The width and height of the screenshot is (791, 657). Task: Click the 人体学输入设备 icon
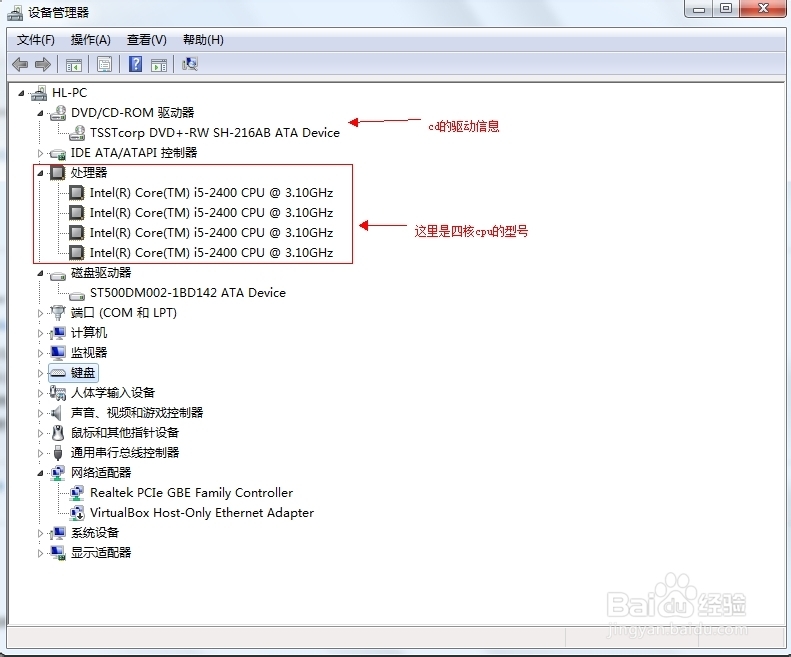(58, 393)
